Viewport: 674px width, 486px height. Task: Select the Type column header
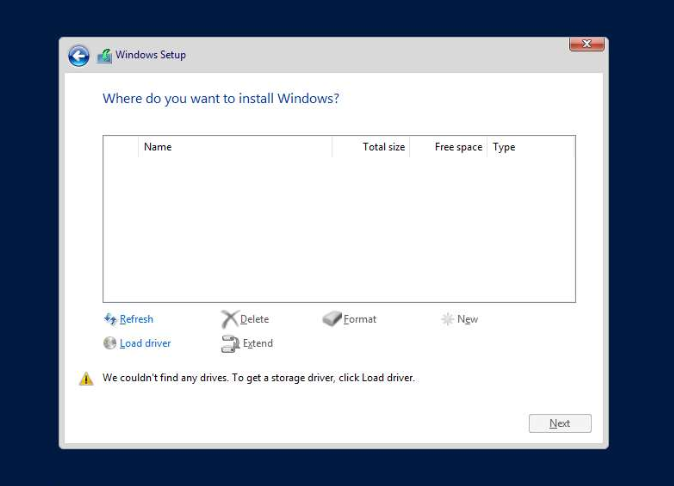pos(504,147)
